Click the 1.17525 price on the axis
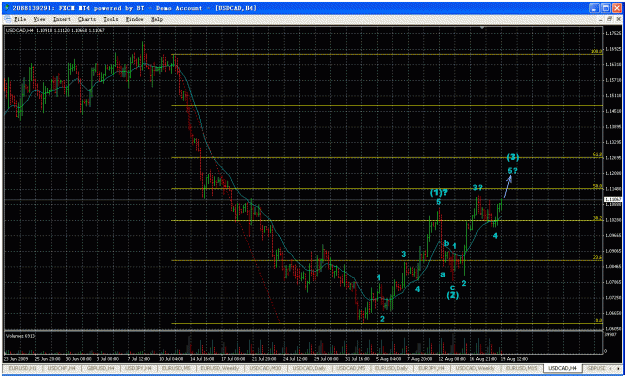Viewport: 625px width, 376px height. coord(612,33)
